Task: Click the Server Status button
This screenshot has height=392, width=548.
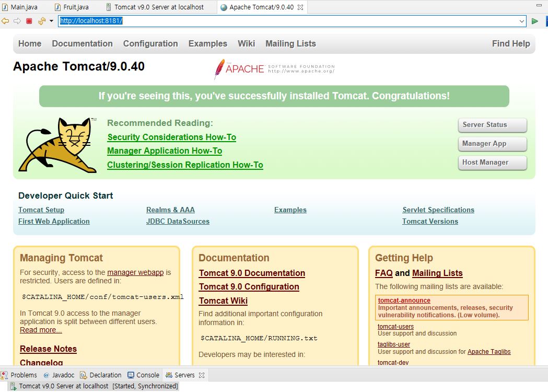Action: pos(492,125)
